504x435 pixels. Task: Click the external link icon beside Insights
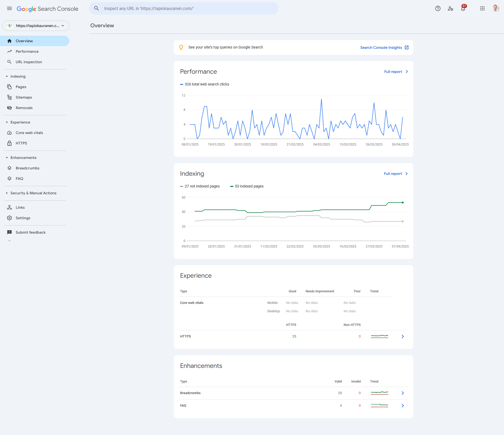click(x=407, y=47)
